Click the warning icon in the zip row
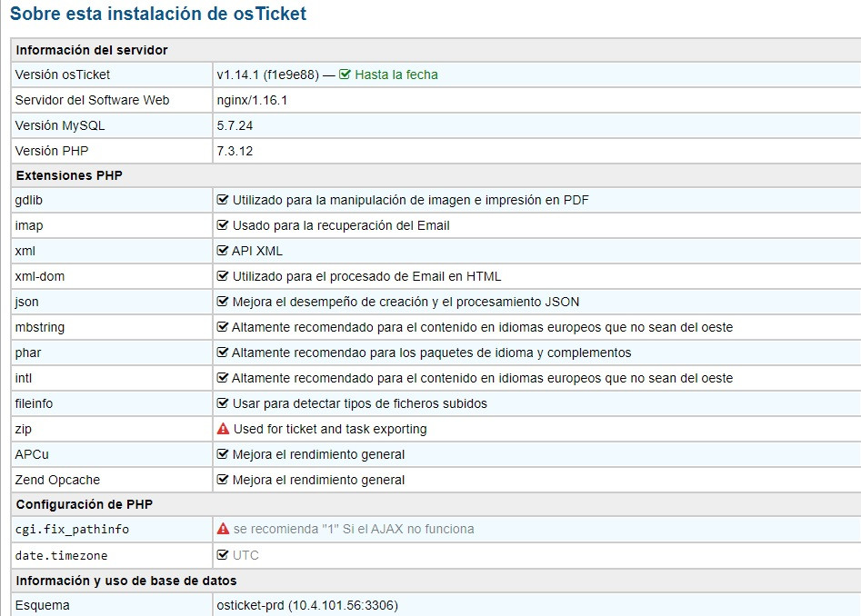Screen dimensions: 861x616 point(223,429)
